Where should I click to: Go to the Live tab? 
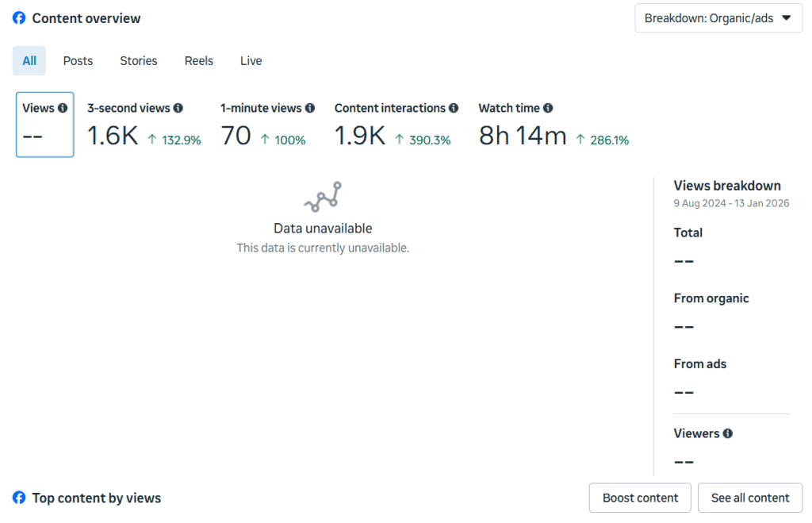tap(251, 61)
